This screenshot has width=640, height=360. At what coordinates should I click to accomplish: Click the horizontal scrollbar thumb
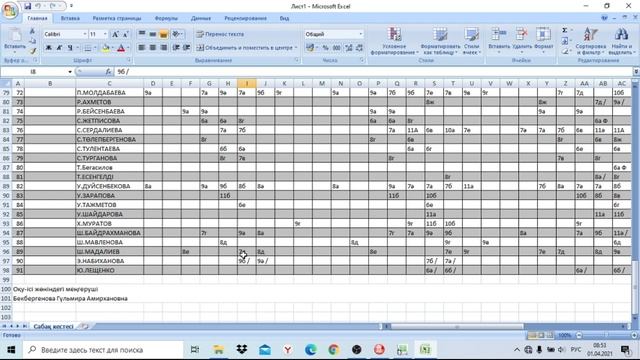point(457,327)
